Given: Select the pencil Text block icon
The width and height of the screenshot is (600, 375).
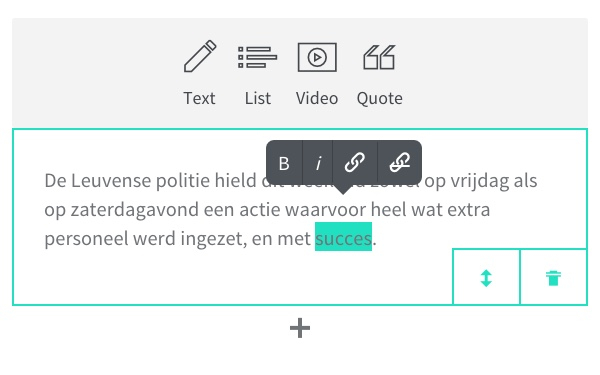Looking at the screenshot, I should (x=200, y=56).
